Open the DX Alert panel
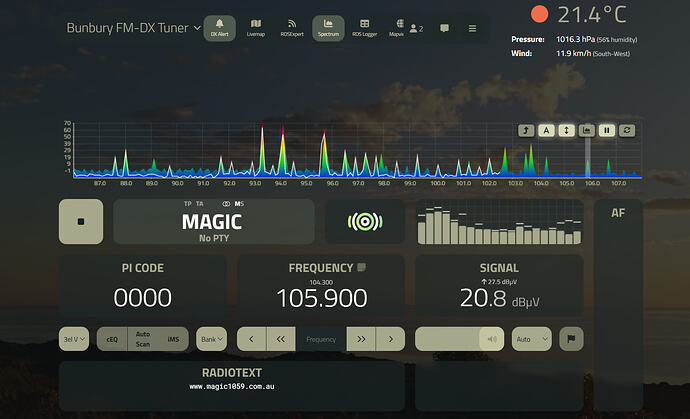690x419 pixels. click(219, 28)
